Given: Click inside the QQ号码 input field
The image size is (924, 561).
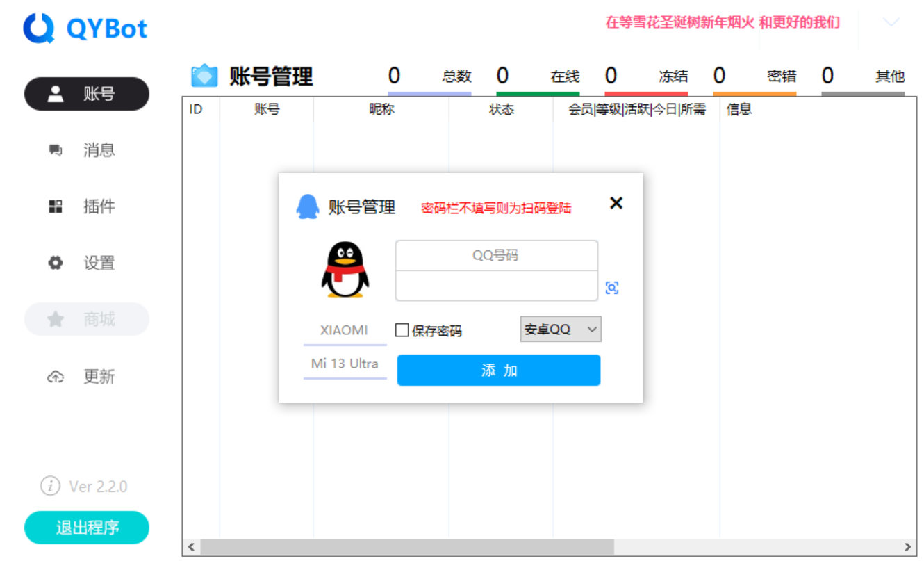Looking at the screenshot, I should point(496,256).
